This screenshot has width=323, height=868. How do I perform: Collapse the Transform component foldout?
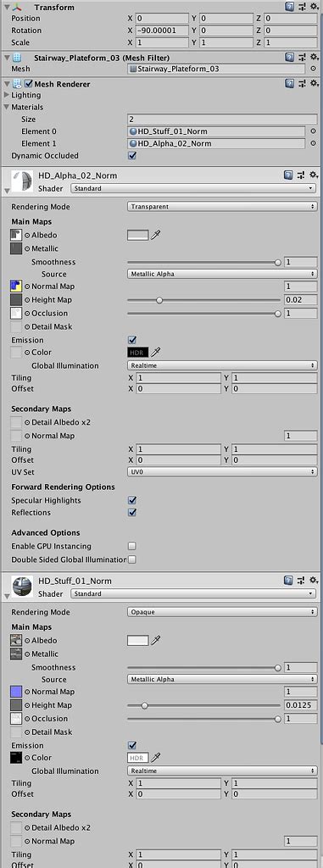[7, 7]
